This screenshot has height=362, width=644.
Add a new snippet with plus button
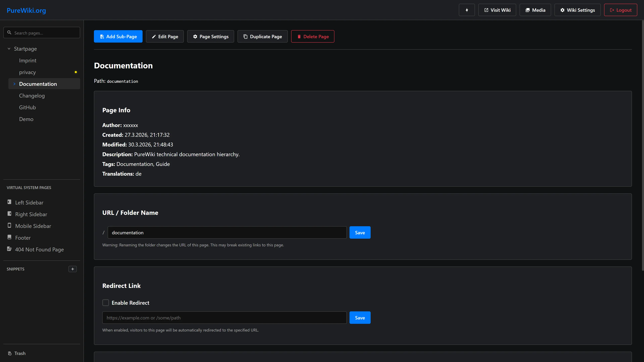72,269
